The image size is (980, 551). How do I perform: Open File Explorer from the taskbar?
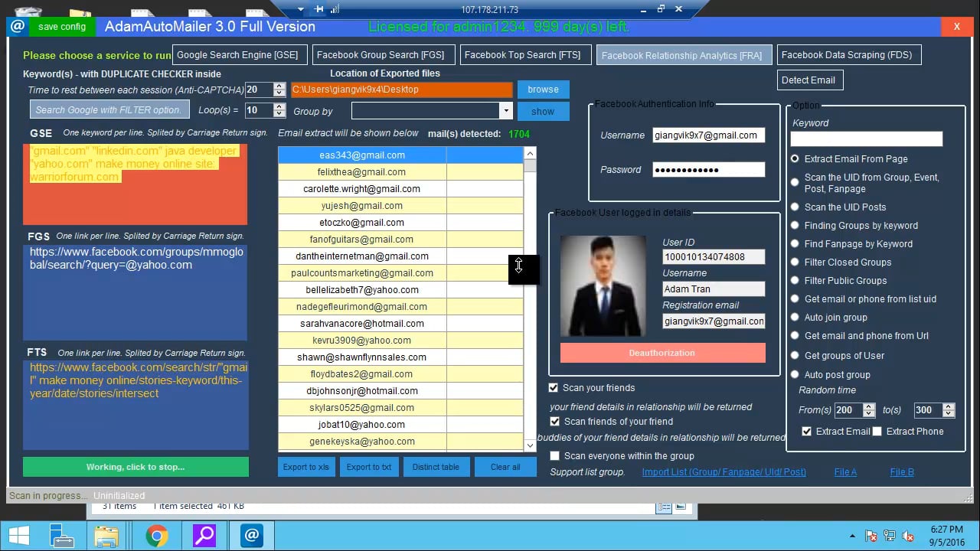point(106,535)
